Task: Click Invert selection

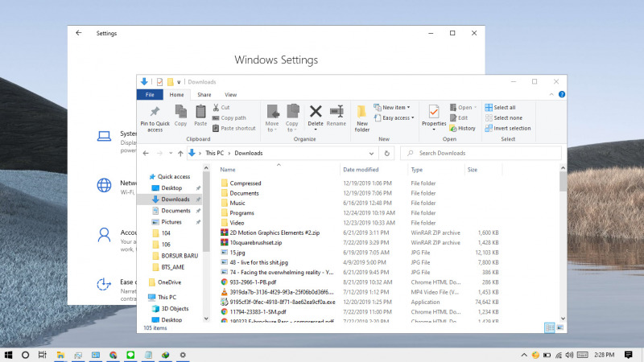Action: pos(508,129)
